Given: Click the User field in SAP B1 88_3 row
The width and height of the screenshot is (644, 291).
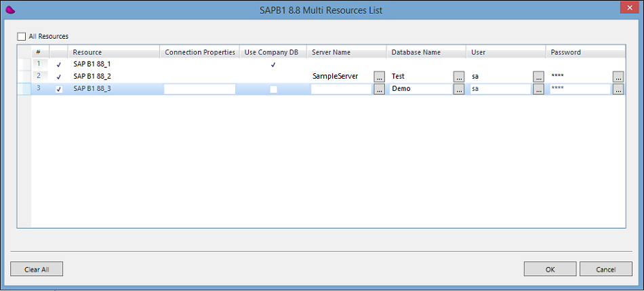Looking at the screenshot, I should [501, 89].
